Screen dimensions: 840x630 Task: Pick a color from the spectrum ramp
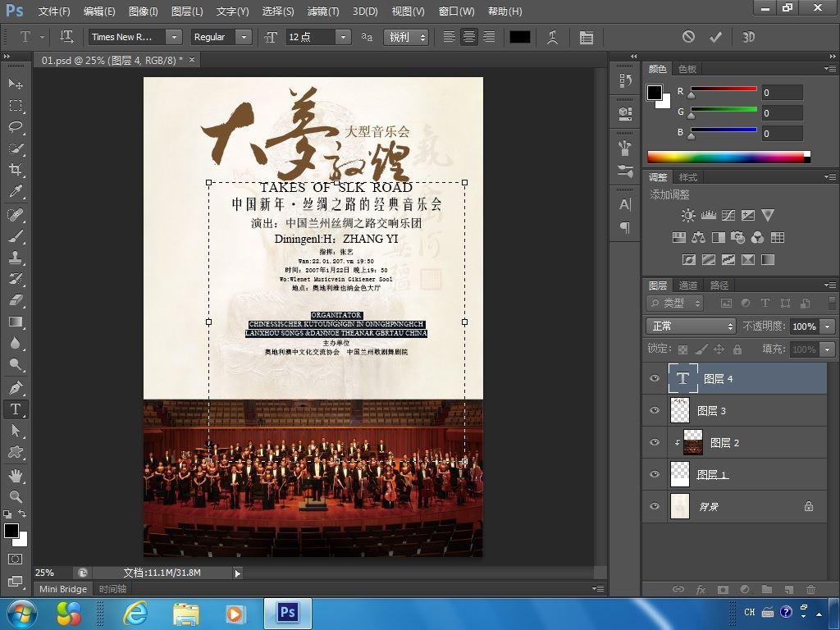(728, 157)
